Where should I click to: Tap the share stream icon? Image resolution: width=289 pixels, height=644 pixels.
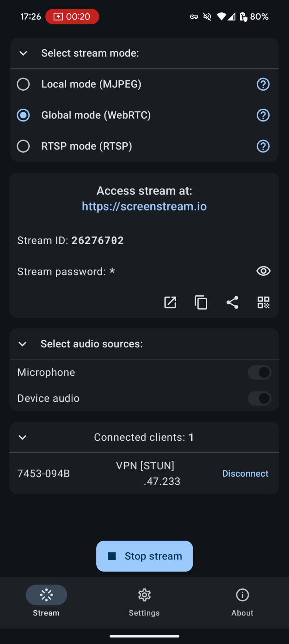[232, 302]
